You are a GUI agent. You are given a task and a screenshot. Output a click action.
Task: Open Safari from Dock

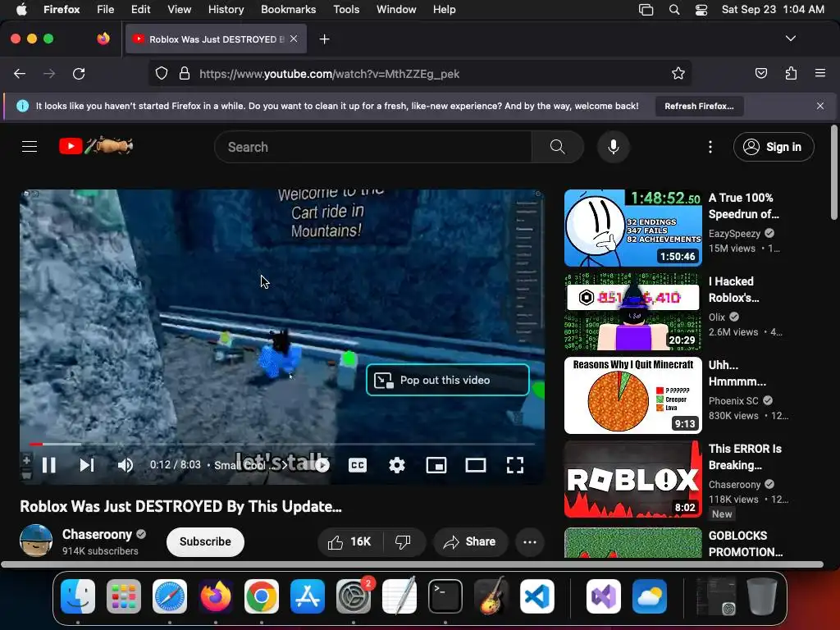point(170,596)
